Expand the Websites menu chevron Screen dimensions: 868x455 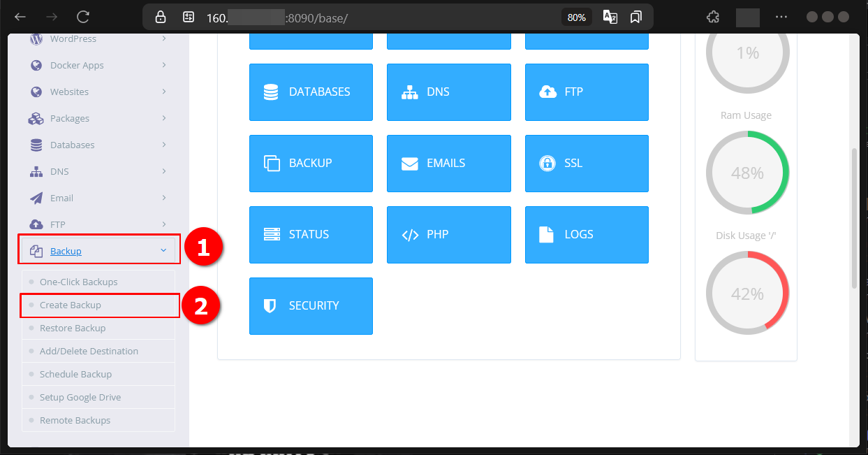click(x=164, y=92)
